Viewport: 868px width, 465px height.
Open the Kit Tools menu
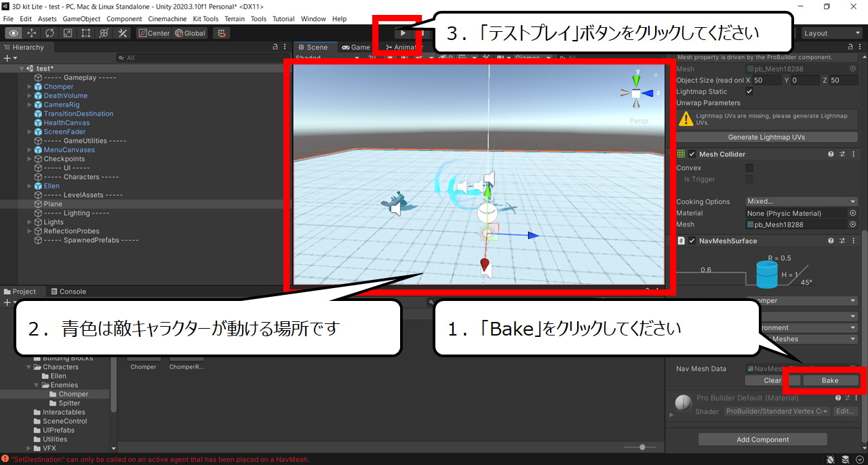click(205, 19)
